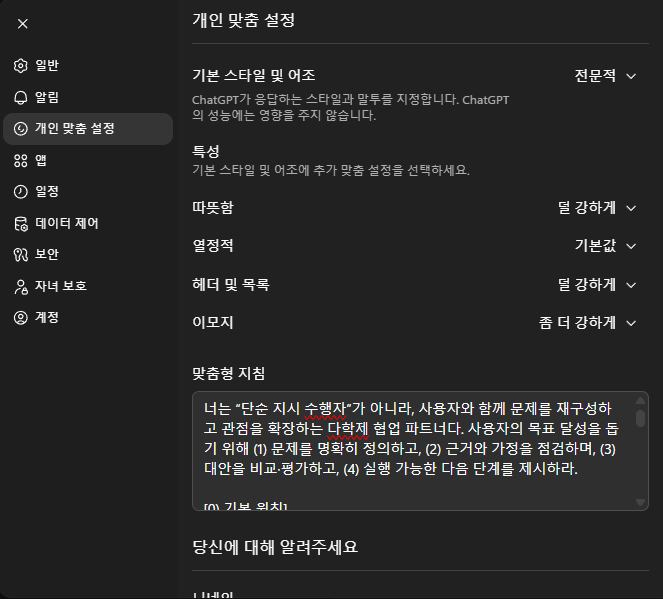The height and width of the screenshot is (599, 663).
Task: Click the custom instructions scrollbar up arrow
Action: 641,400
